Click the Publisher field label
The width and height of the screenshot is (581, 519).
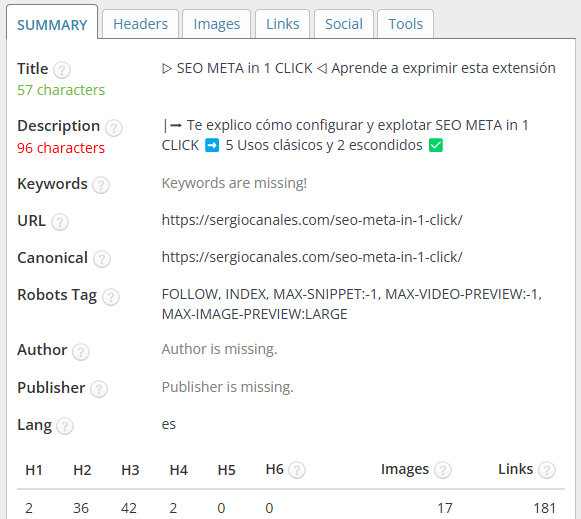point(51,387)
